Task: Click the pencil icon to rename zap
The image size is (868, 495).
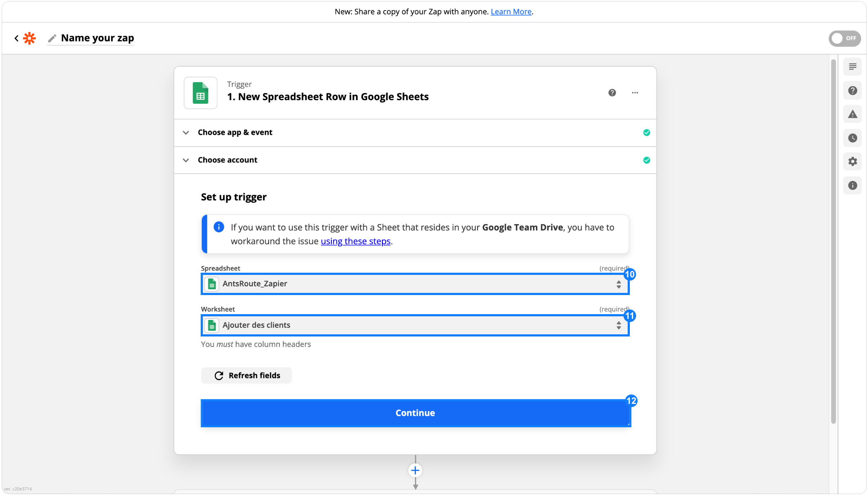Action: tap(52, 38)
